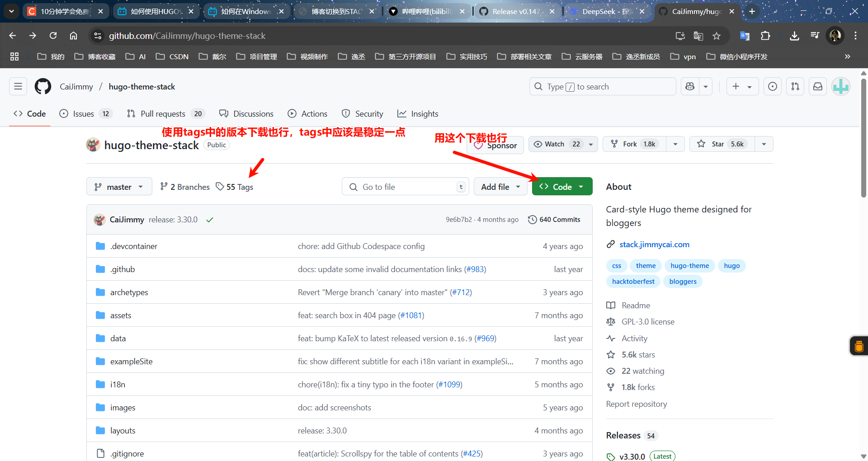Switch to the Pull requests tab
Image resolution: width=868 pixels, height=461 pixels.
[x=166, y=114]
